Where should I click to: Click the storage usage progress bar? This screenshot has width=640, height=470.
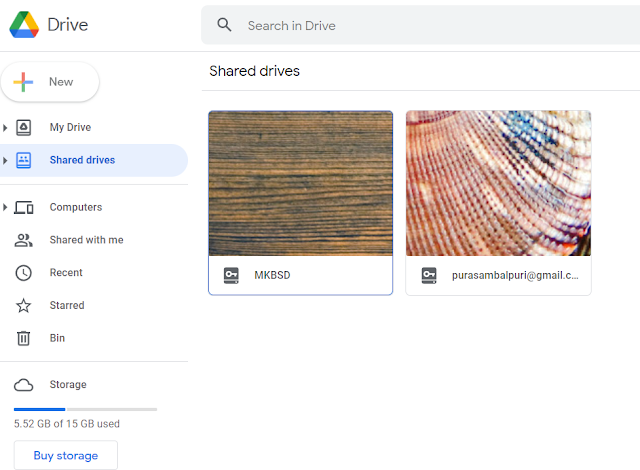coord(85,409)
